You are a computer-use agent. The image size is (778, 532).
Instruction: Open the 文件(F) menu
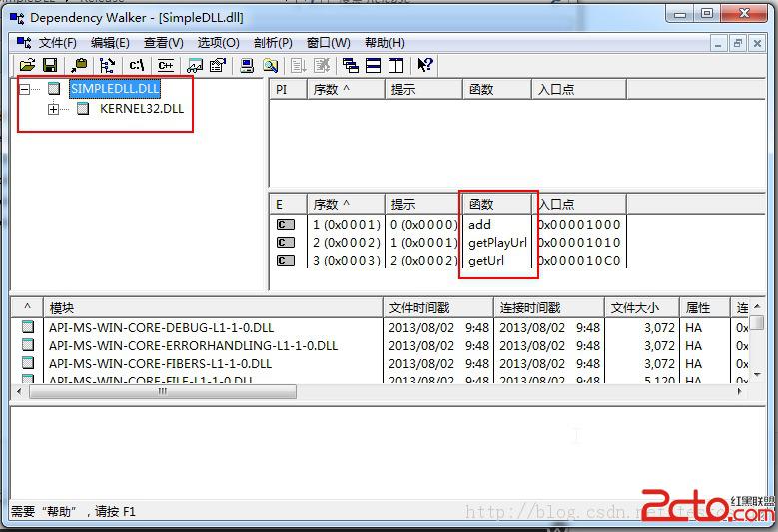[x=58, y=43]
